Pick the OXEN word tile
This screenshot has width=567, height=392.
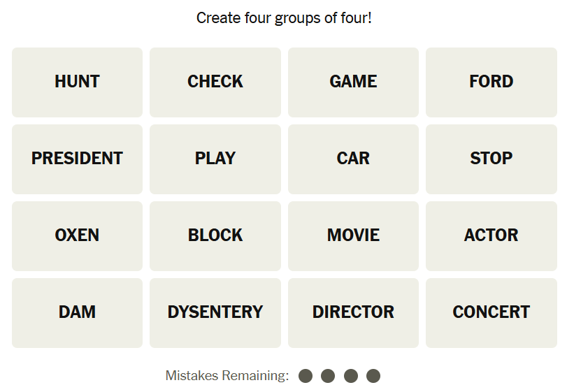pos(77,235)
